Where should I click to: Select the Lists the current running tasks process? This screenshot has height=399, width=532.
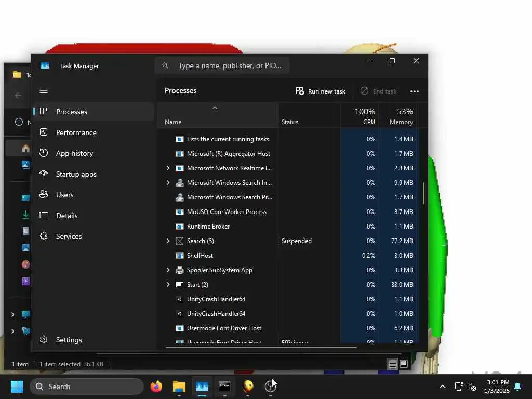point(287,139)
